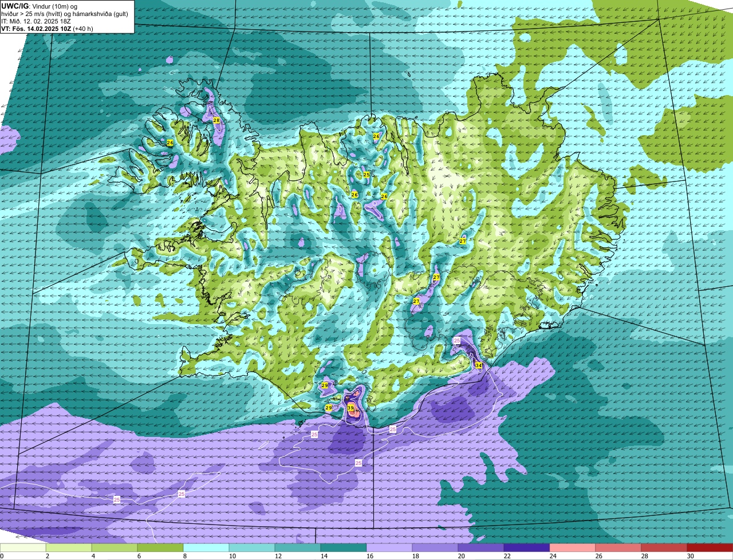This screenshot has width=733, height=560.
Task: Select the 'VT: Fös. 14.02.2025 10Z (+40 h)' line
Action: tap(47, 28)
